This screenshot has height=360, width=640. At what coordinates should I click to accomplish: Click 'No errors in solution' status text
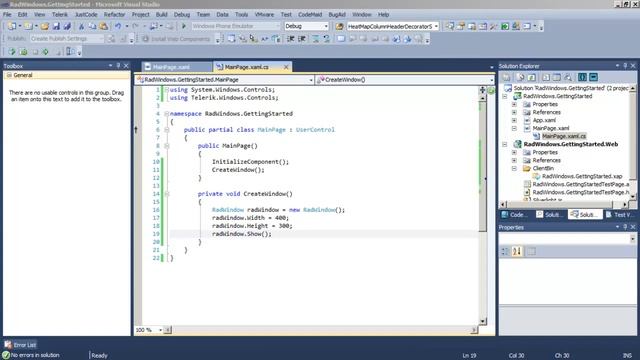[x=35, y=355]
